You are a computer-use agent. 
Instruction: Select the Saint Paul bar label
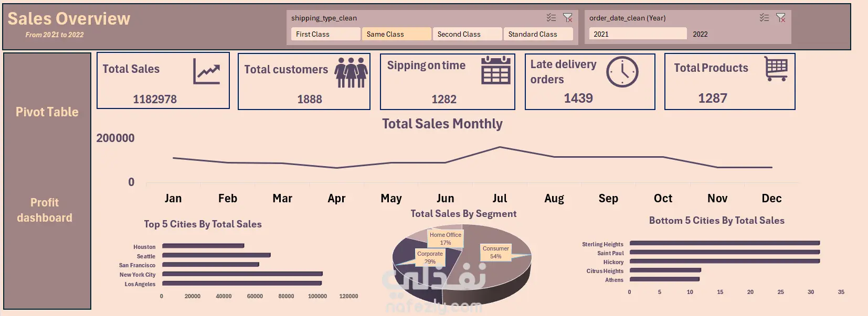click(x=610, y=253)
